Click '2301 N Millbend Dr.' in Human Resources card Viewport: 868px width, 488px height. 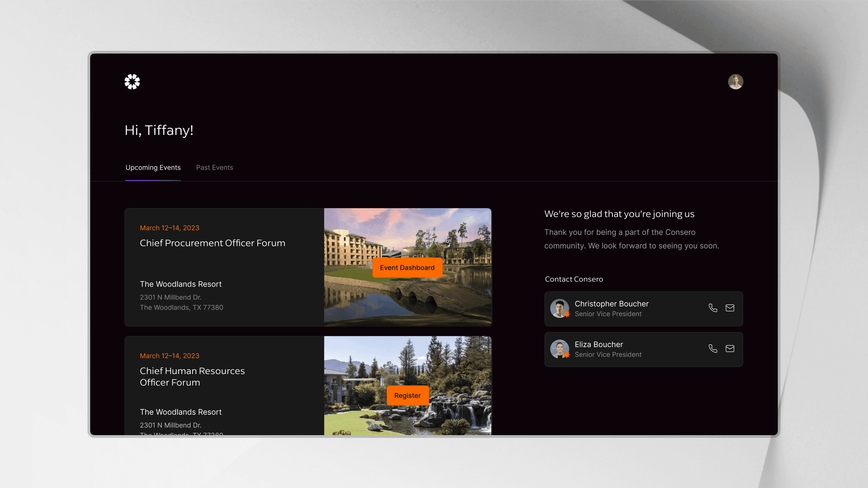[x=171, y=425]
